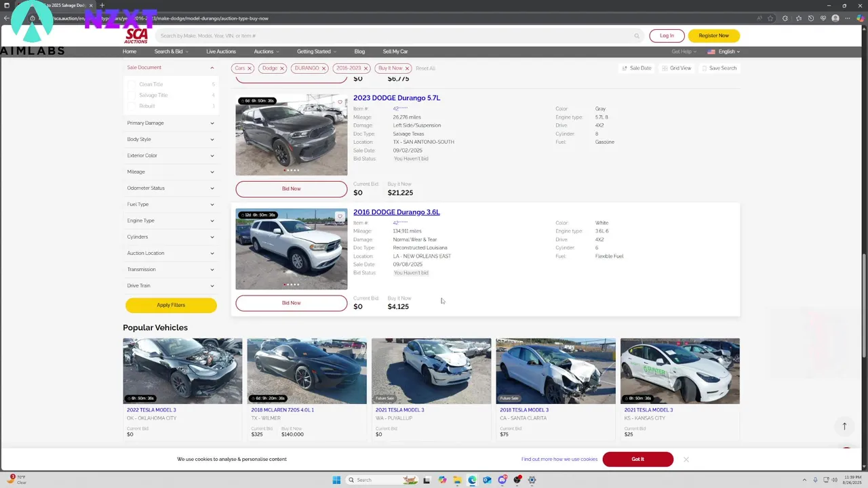Open the Get Help dropdown
Image resolution: width=868 pixels, height=488 pixels.
coord(684,52)
